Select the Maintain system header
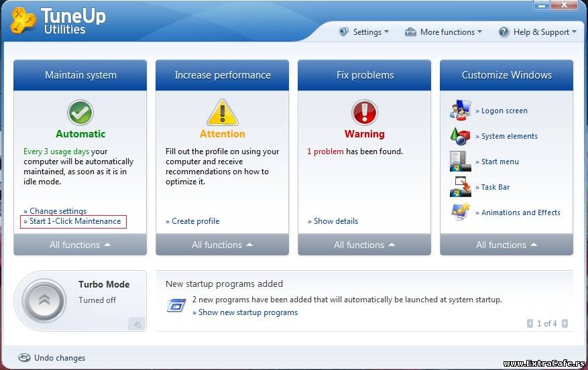Viewport: 588px width, 370px height. coord(80,75)
